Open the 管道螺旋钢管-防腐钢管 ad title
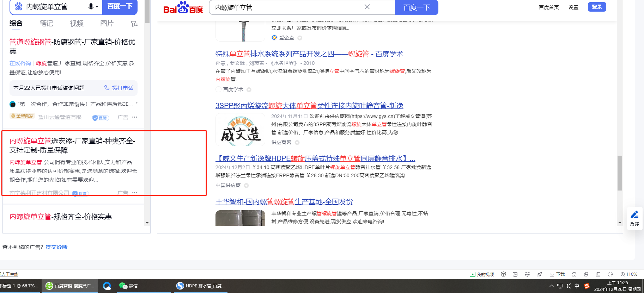 (72, 46)
